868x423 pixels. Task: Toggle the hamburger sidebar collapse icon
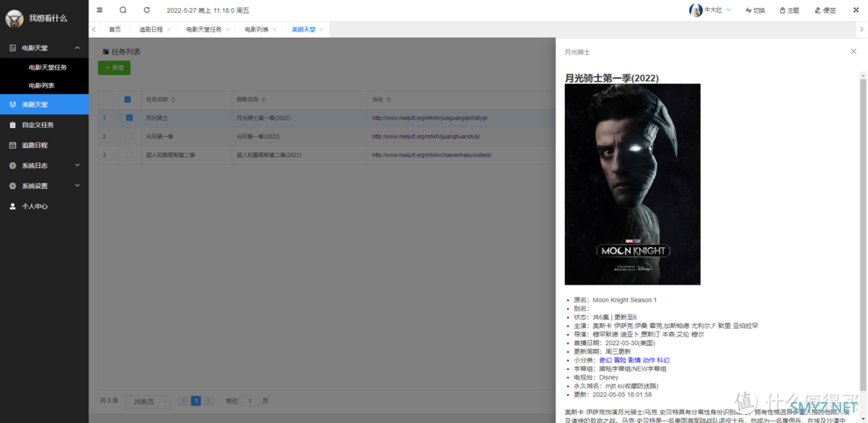(100, 10)
